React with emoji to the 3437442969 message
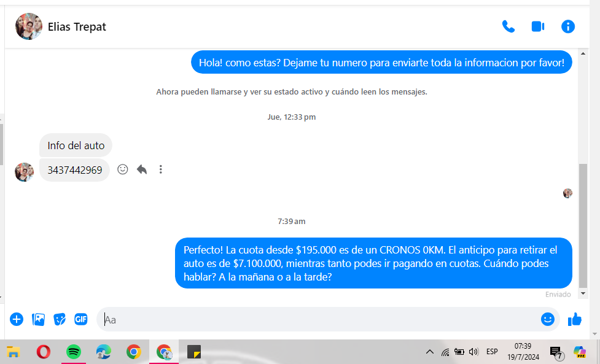The height and width of the screenshot is (364, 600). pyautogui.click(x=122, y=169)
